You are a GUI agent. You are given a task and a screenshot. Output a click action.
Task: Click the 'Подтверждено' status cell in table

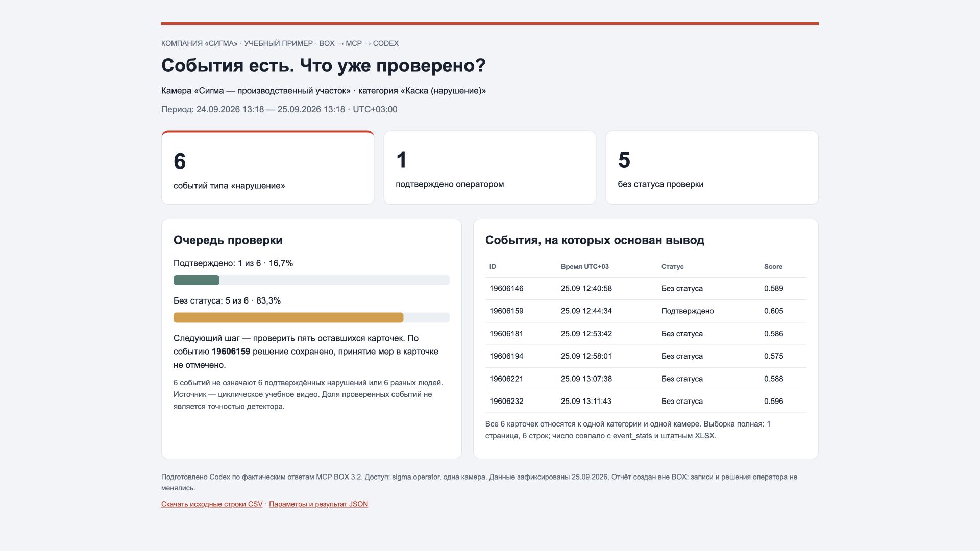tap(688, 311)
